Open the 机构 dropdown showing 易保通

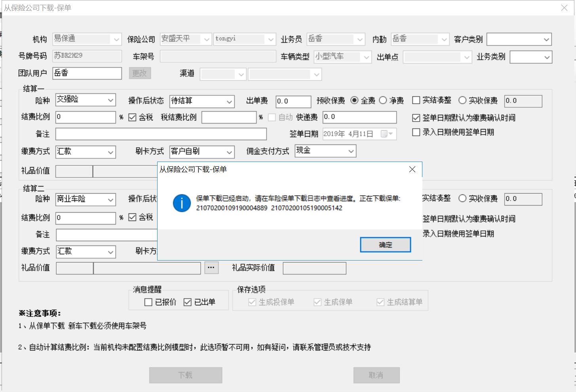[x=87, y=39]
